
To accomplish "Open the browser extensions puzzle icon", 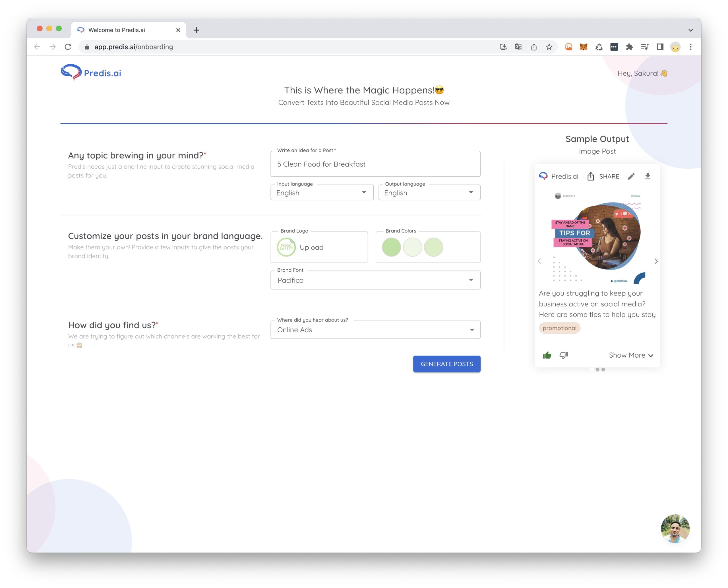I will click(629, 47).
